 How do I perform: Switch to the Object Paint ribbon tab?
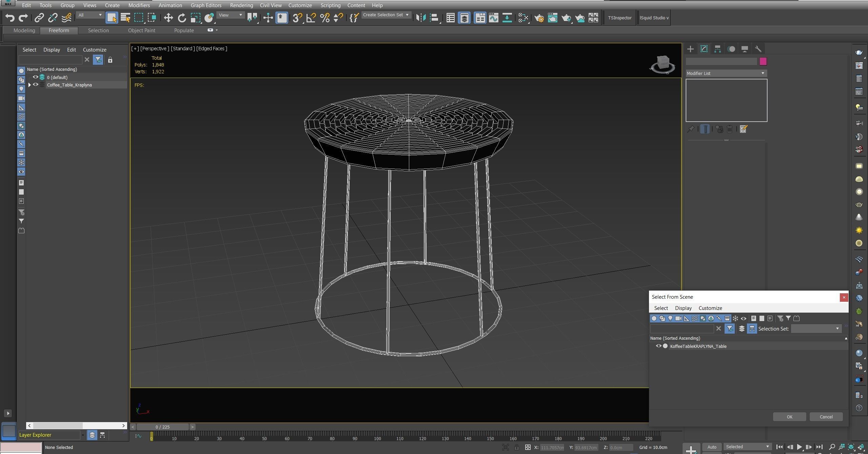click(141, 31)
